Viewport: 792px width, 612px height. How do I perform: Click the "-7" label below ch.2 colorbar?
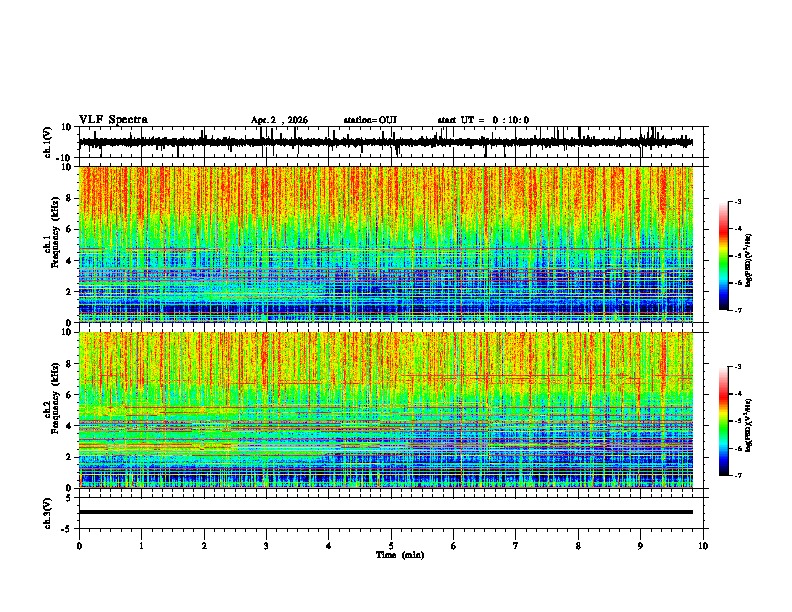(738, 475)
